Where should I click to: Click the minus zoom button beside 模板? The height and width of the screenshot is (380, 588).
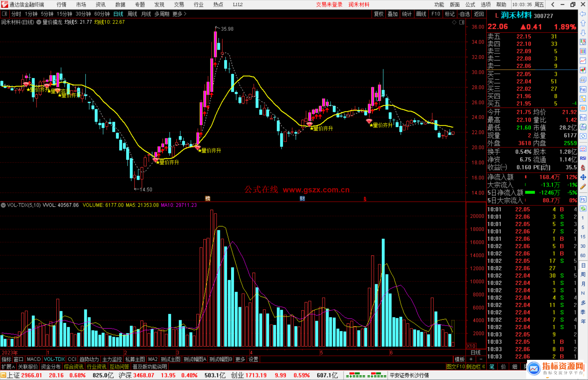pos(481,360)
